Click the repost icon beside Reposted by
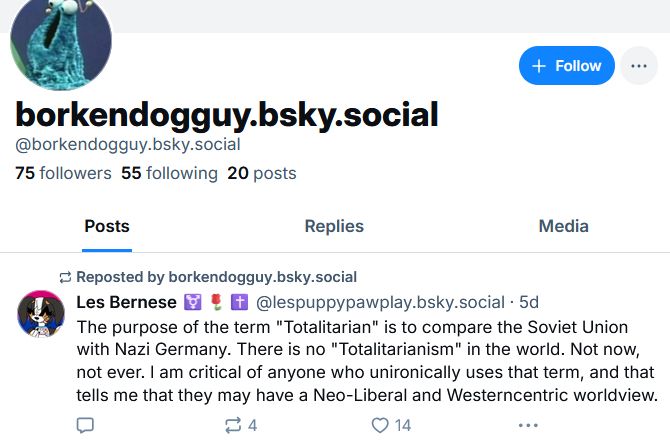The height and width of the screenshot is (441, 670). tap(66, 277)
